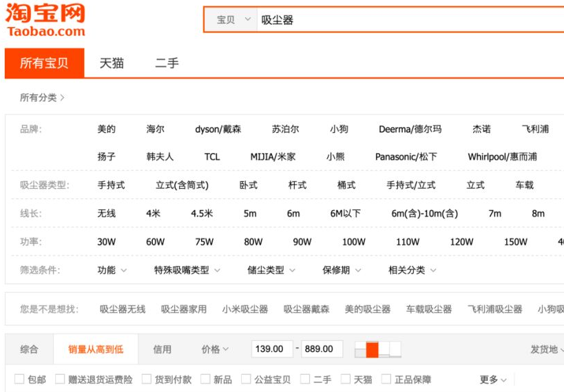Select power 150W
This screenshot has height=392, width=564.
tap(516, 242)
